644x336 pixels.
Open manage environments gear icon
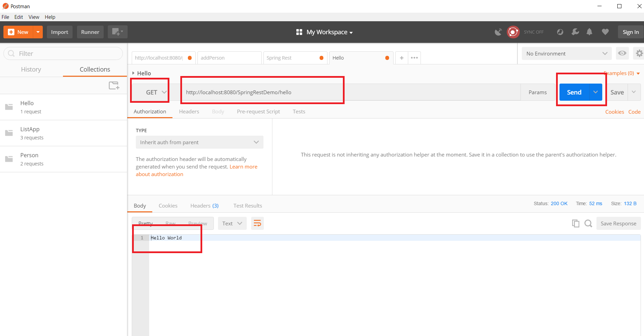coord(639,53)
